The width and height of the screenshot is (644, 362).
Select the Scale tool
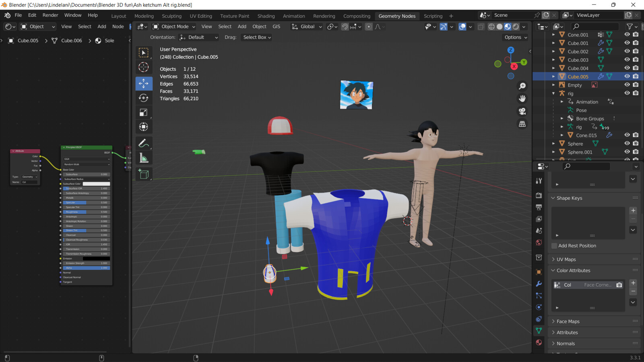coord(144,112)
